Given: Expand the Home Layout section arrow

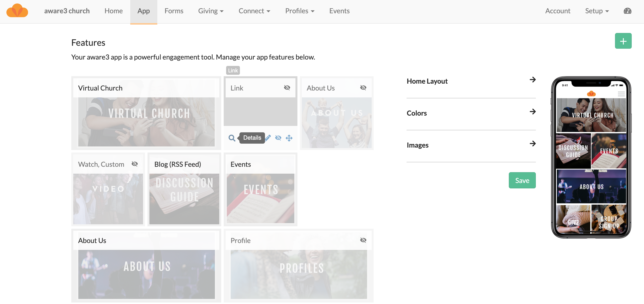Looking at the screenshot, I should click(532, 79).
